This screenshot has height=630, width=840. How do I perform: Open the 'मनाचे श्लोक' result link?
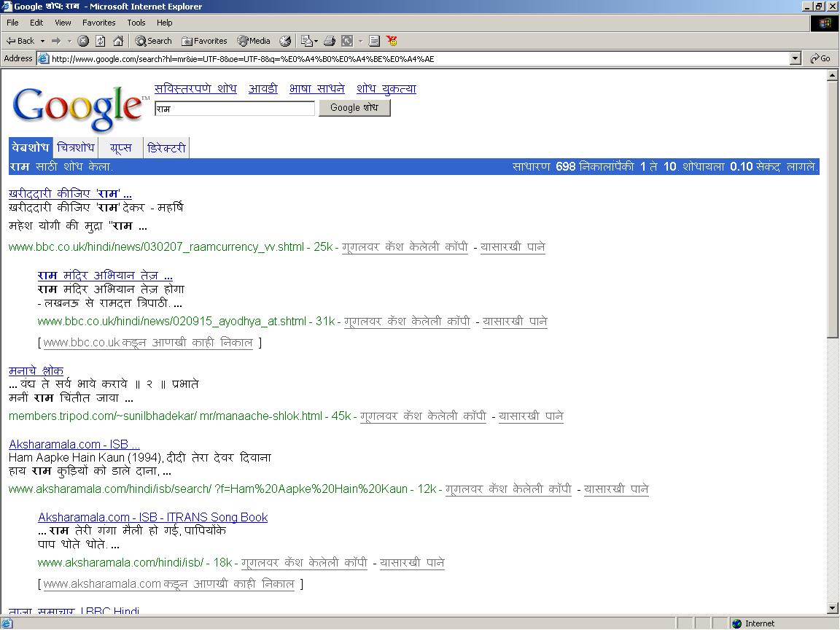36,370
